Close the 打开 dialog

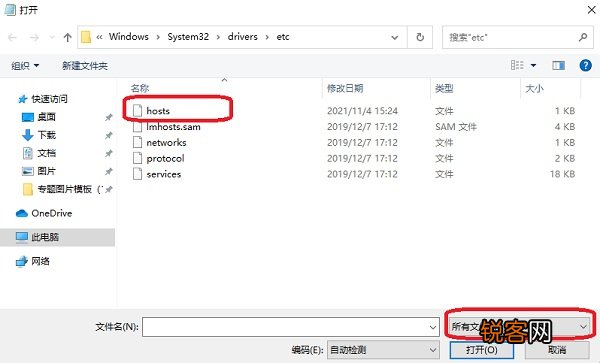591,10
